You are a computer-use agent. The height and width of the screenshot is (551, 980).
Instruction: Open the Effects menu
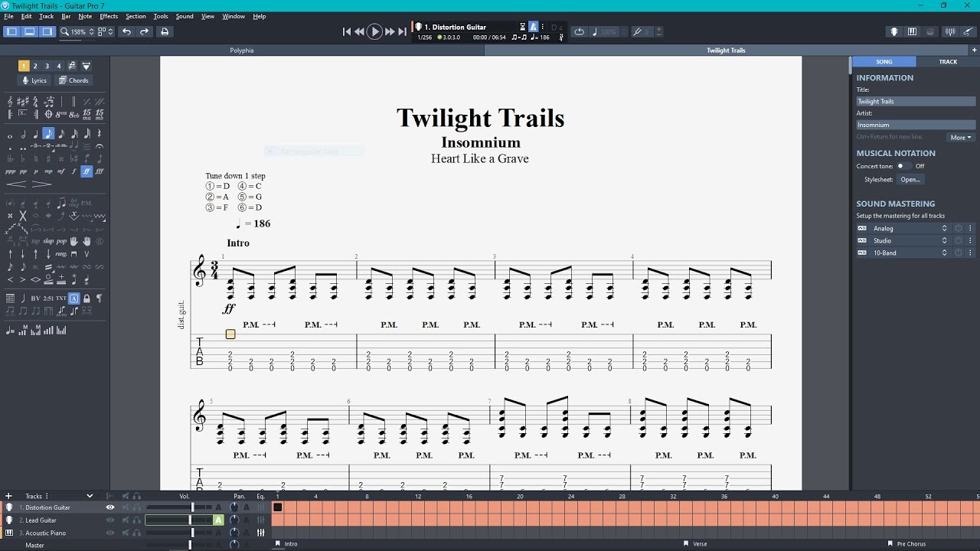point(109,16)
